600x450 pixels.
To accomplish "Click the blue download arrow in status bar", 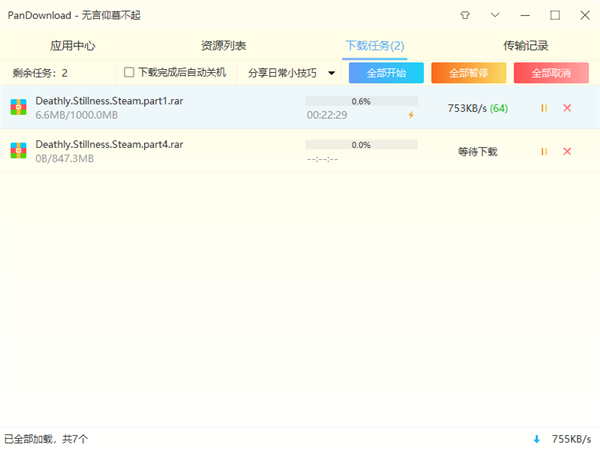I will tap(536, 439).
